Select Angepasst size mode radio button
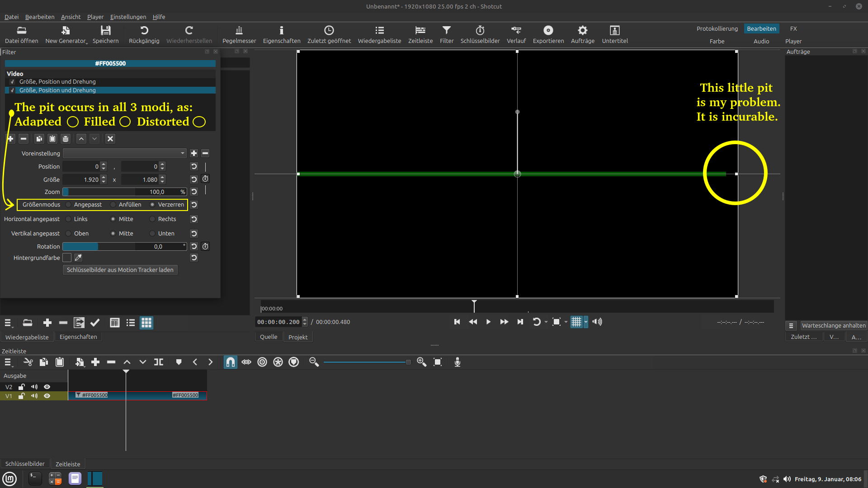Image resolution: width=868 pixels, height=488 pixels. [69, 205]
